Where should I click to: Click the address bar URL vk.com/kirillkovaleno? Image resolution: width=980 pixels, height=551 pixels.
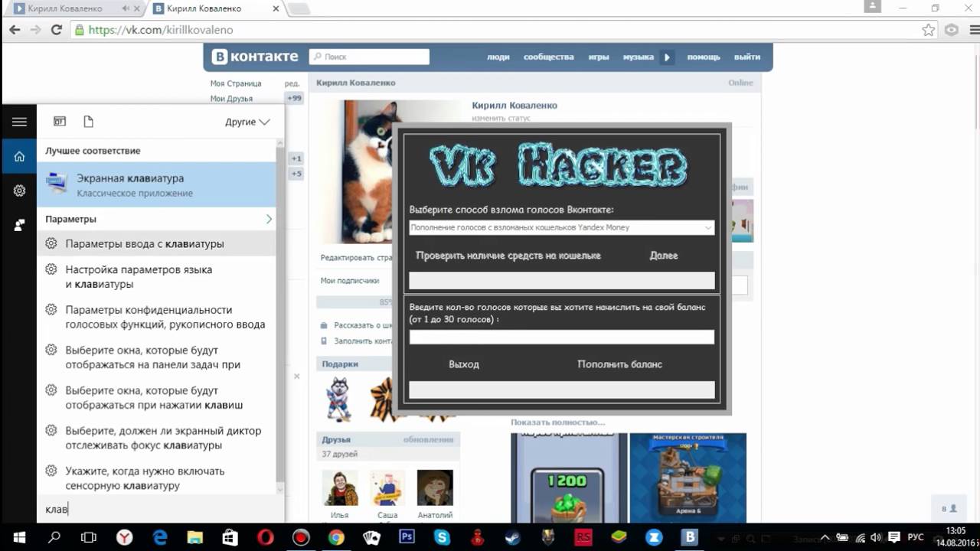160,30
